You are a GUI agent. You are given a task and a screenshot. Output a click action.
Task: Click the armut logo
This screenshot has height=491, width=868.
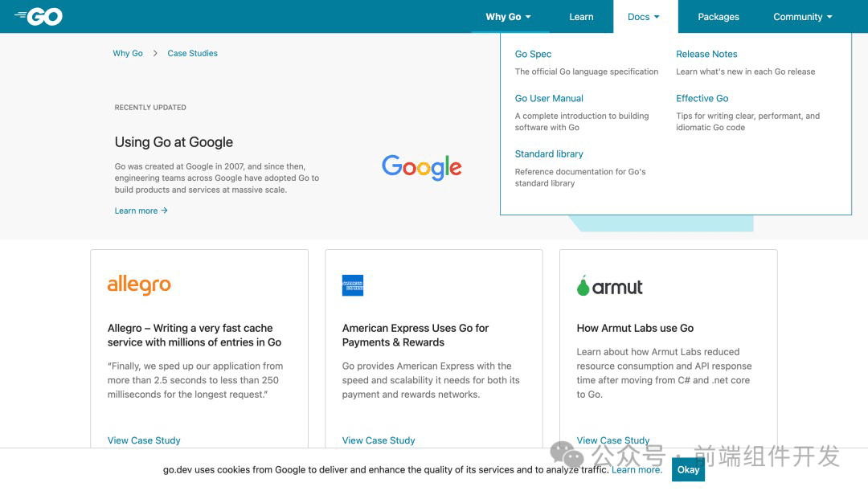(609, 286)
